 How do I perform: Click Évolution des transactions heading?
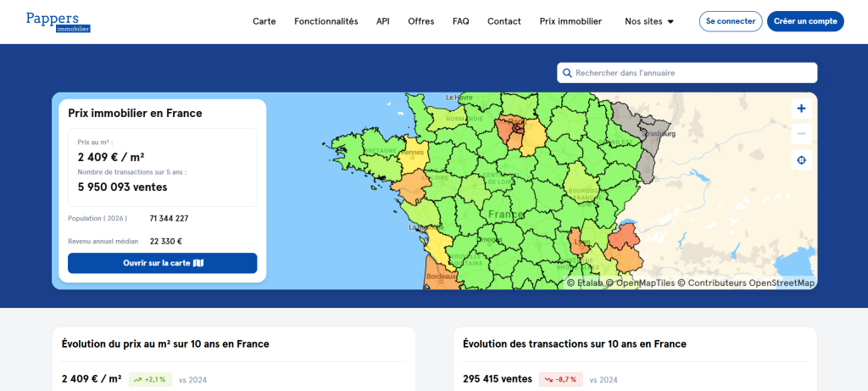point(575,344)
